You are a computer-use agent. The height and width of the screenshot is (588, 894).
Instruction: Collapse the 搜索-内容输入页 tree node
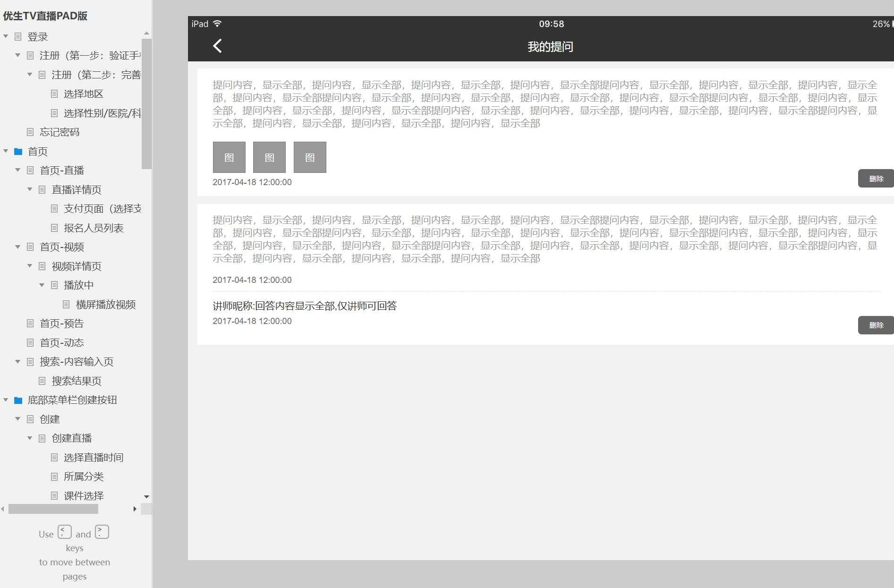(x=17, y=361)
